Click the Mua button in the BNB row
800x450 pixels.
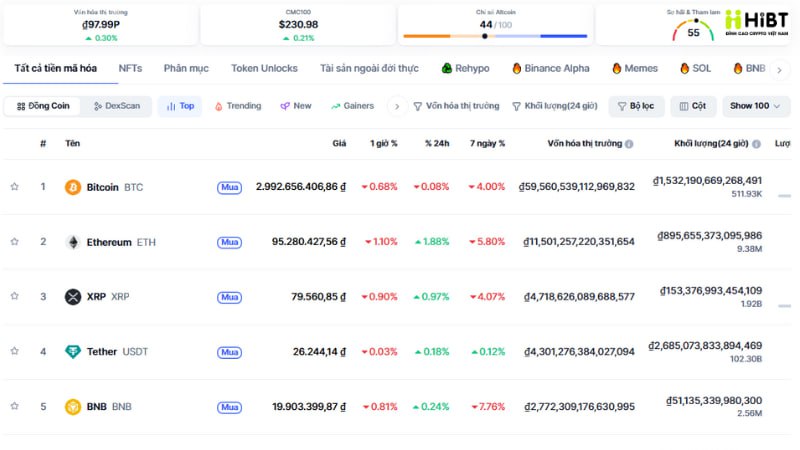click(x=230, y=407)
